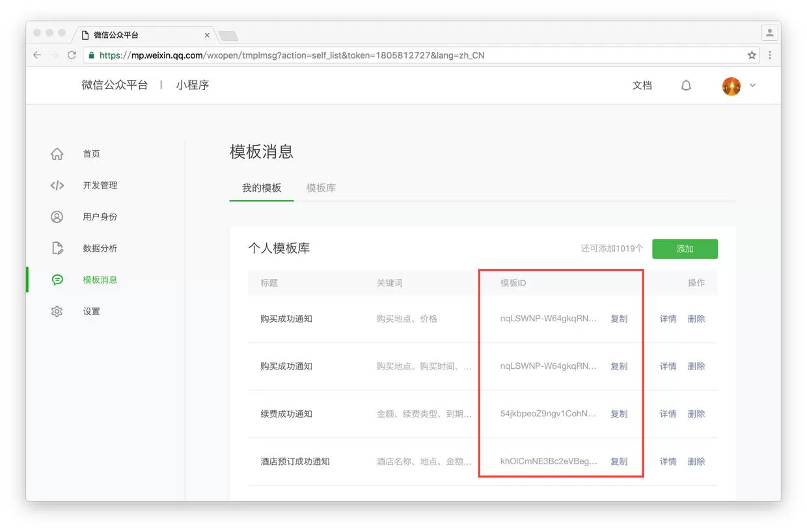
Task: Click the browser profile icon
Action: (770, 33)
